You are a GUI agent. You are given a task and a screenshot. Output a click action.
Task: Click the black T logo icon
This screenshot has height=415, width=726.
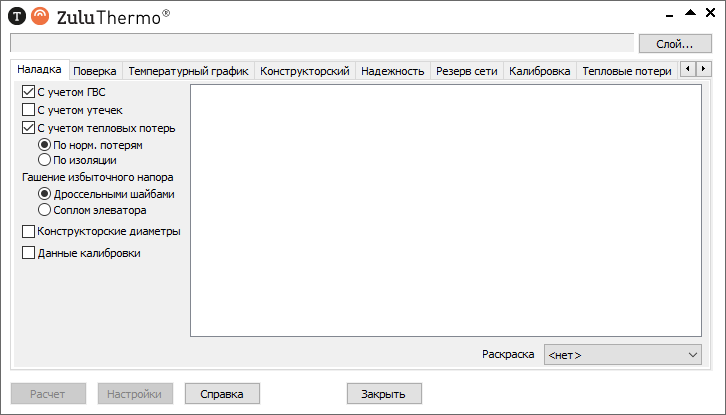17,15
